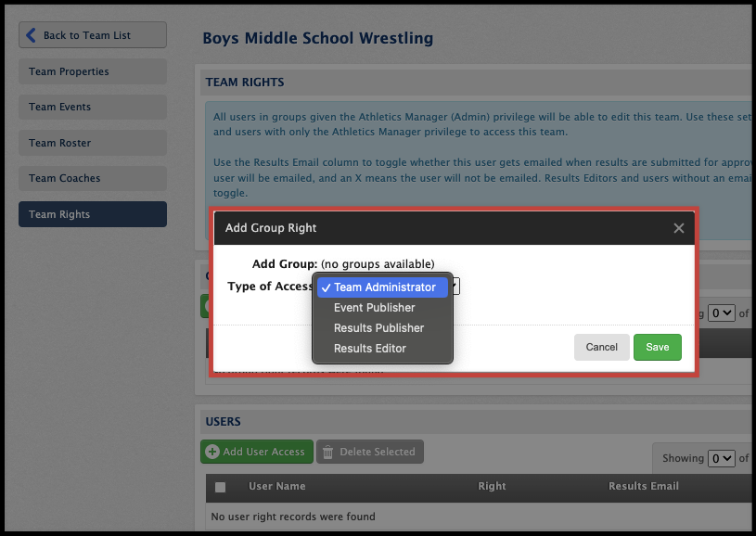Open Team Roster section
Image resolution: width=756 pixels, height=536 pixels.
tap(93, 143)
